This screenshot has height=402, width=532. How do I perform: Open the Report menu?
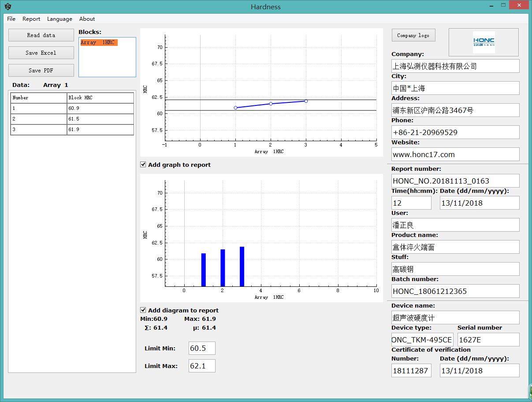point(31,19)
